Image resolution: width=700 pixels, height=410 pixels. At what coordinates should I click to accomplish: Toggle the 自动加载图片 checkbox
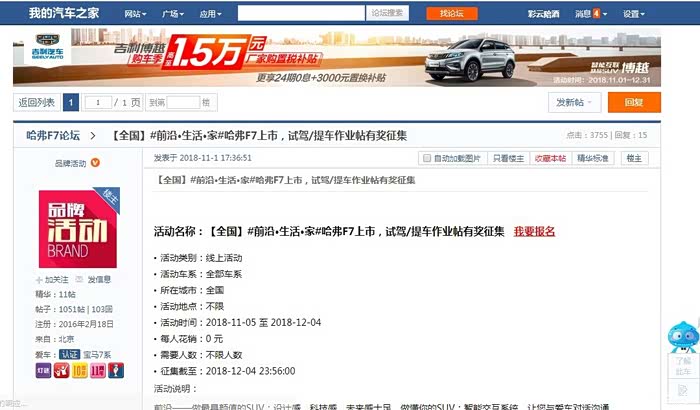point(427,158)
